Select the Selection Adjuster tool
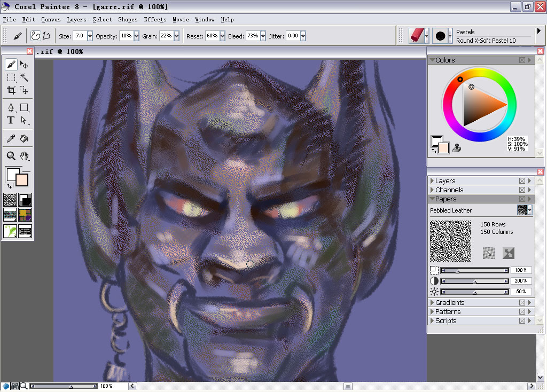 (24, 90)
